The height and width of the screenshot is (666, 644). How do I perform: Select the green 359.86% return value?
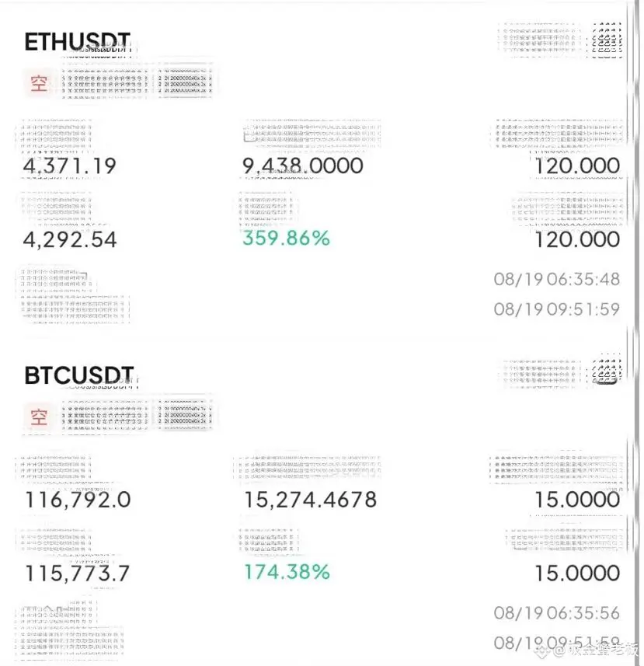(286, 238)
